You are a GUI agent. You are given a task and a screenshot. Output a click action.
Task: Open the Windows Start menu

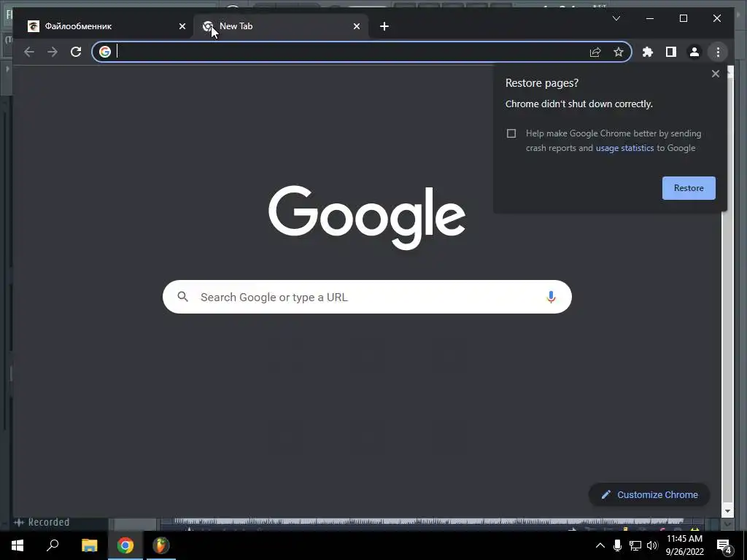[x=18, y=545]
